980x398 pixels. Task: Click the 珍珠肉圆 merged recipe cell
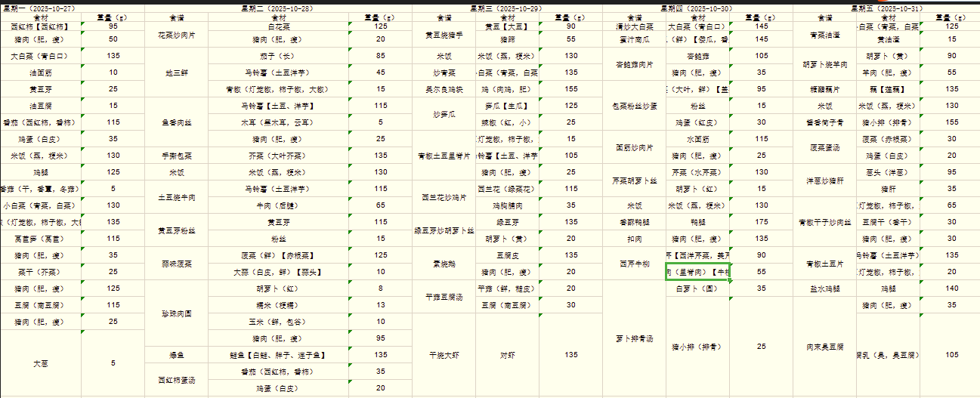click(175, 313)
